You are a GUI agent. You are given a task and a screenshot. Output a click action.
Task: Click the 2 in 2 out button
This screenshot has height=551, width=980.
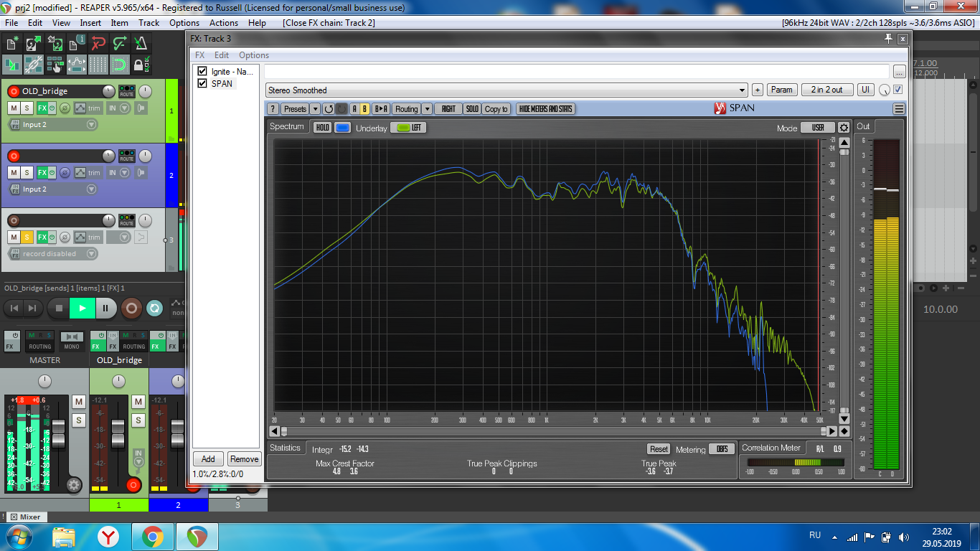coord(826,90)
